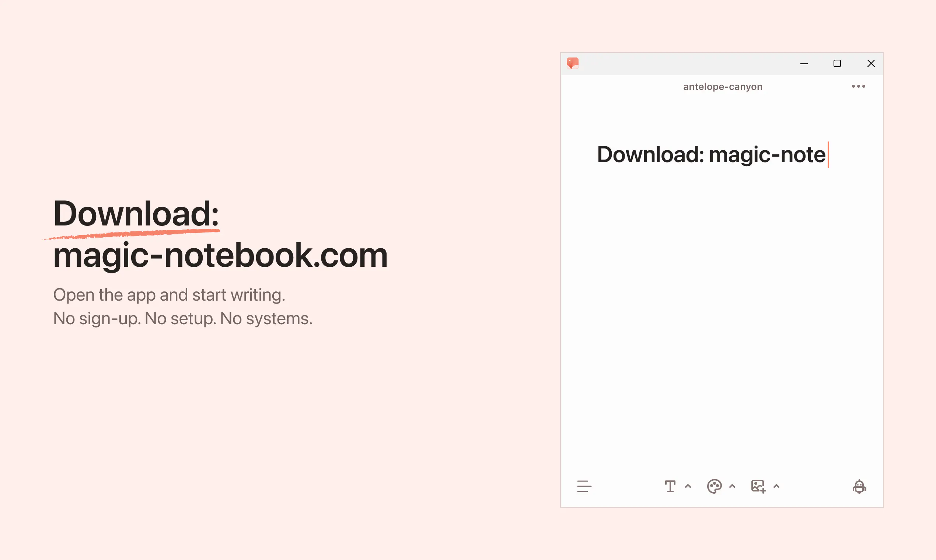936x560 pixels.
Task: Open the color palette theme icon
Action: click(x=714, y=486)
